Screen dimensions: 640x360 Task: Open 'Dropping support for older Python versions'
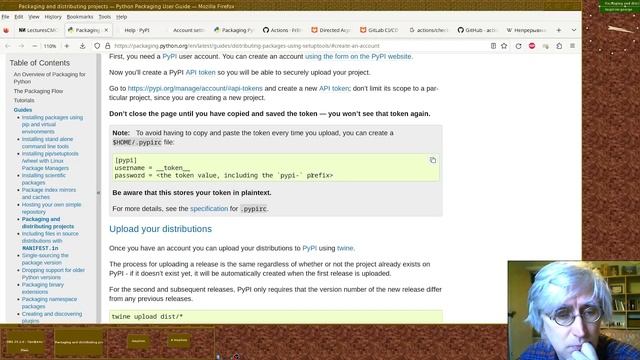pos(53,273)
